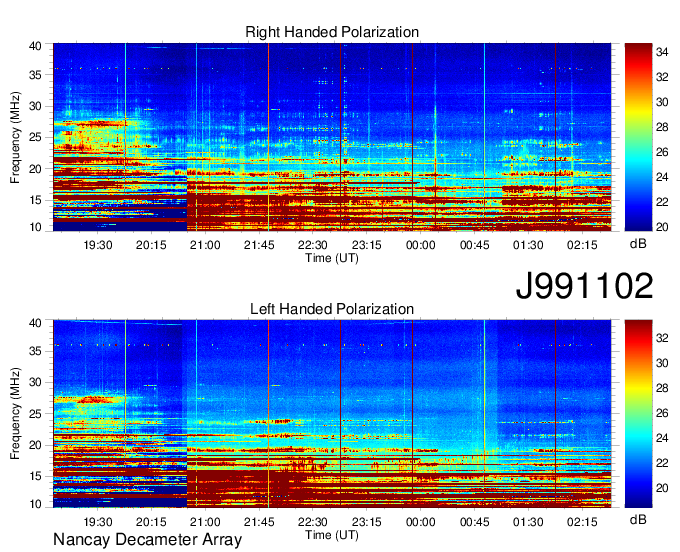Click "Time (UT)" label under Left Handed plot

click(332, 535)
